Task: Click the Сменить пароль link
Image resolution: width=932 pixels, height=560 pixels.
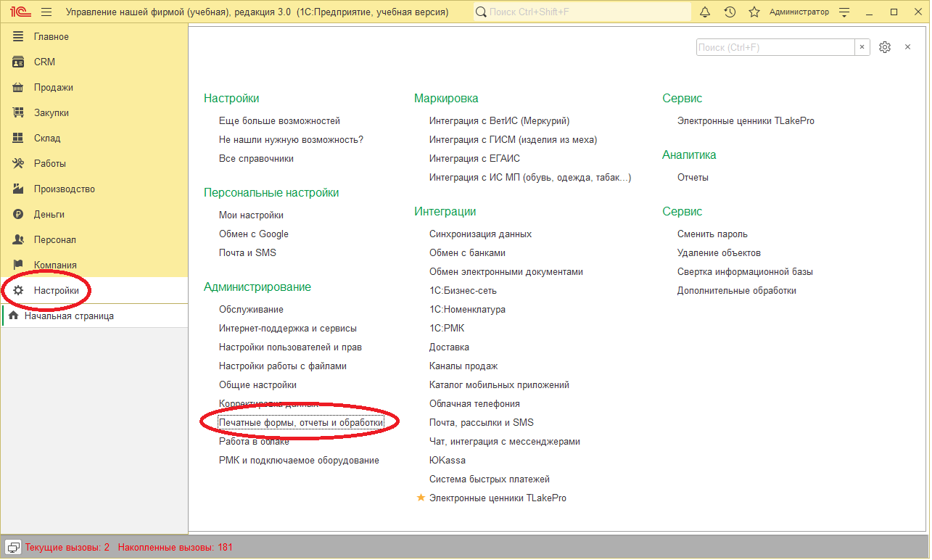Action: coord(712,234)
